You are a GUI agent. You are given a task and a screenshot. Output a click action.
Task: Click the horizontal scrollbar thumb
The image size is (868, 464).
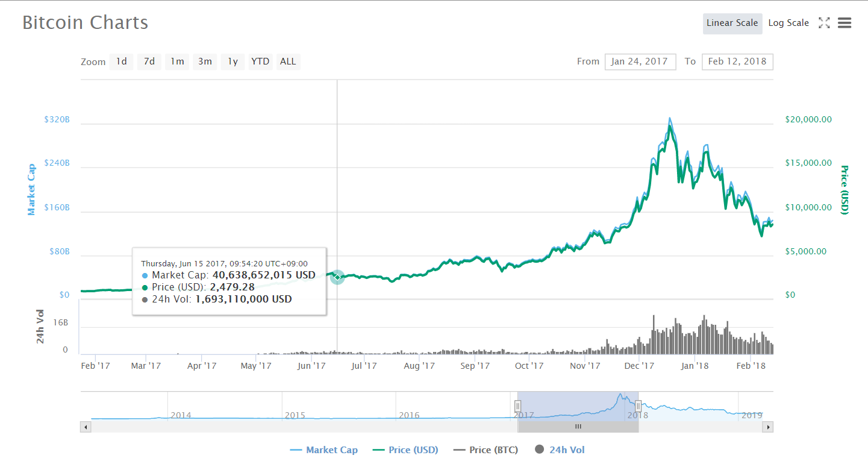click(578, 427)
